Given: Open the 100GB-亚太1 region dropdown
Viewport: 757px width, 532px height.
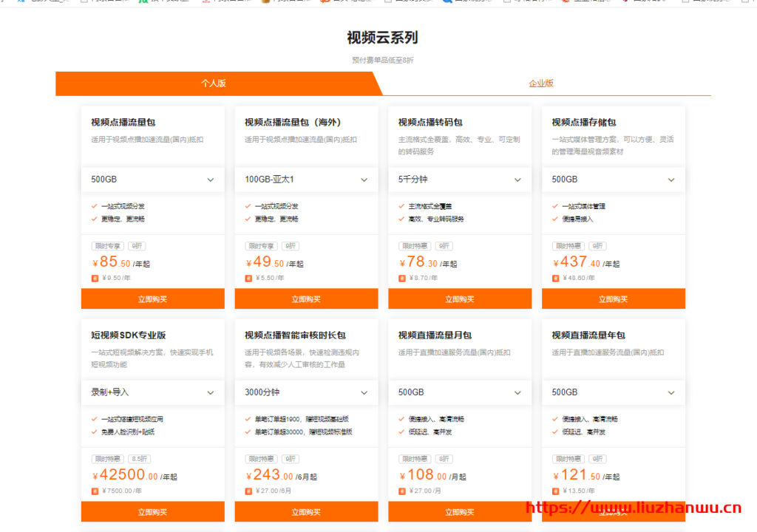Looking at the screenshot, I should (306, 180).
